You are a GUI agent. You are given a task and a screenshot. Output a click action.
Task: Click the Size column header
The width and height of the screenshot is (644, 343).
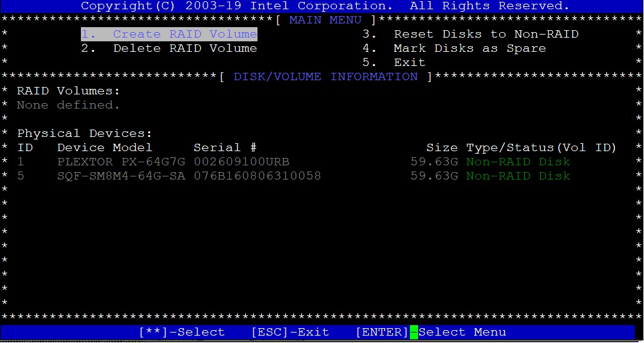click(442, 147)
